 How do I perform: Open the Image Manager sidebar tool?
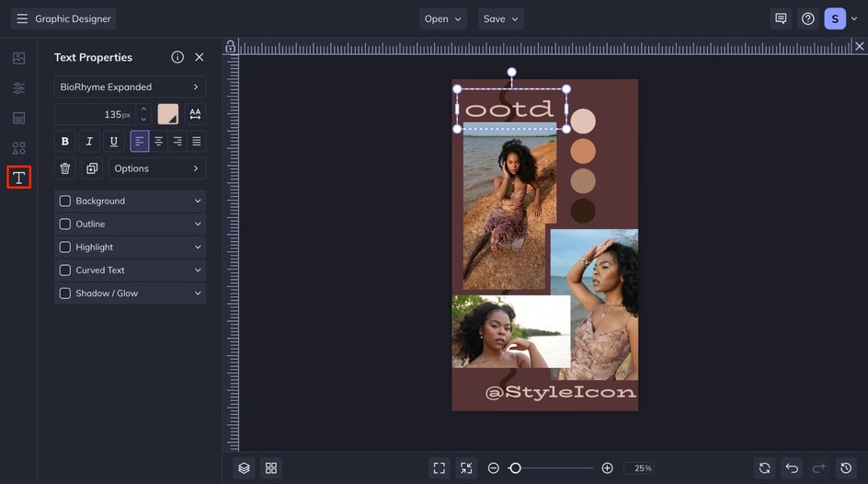click(18, 58)
